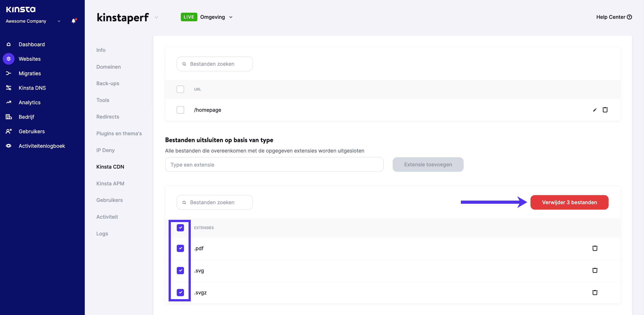Open the Activiteit section

click(x=107, y=217)
